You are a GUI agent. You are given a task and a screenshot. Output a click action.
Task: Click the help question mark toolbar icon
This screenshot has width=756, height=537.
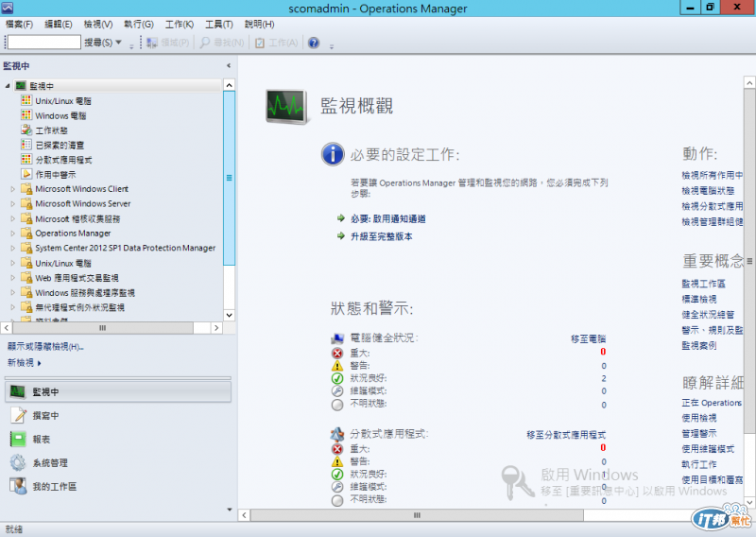[314, 43]
